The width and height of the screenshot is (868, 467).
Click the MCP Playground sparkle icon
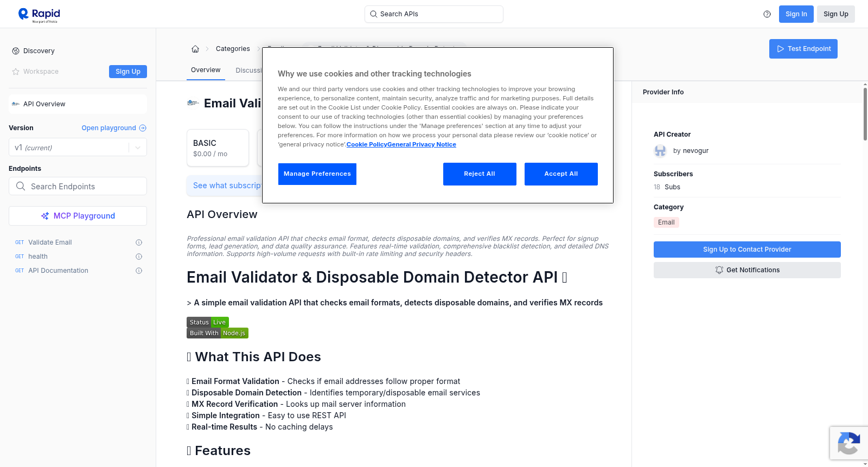(x=45, y=216)
